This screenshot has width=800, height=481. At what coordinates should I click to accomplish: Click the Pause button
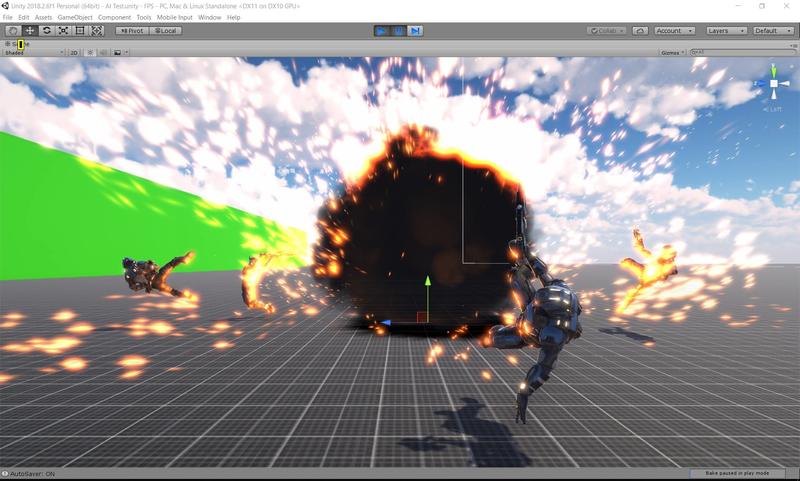pyautogui.click(x=398, y=31)
